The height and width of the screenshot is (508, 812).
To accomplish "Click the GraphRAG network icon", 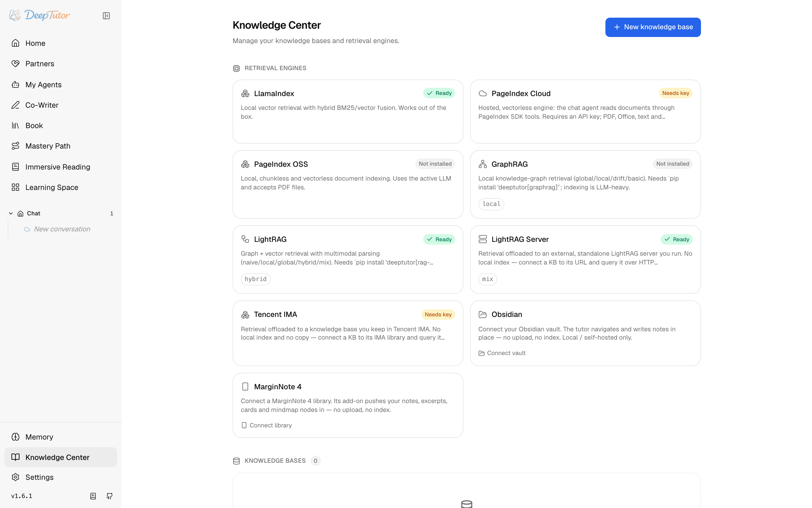I will coord(483,164).
